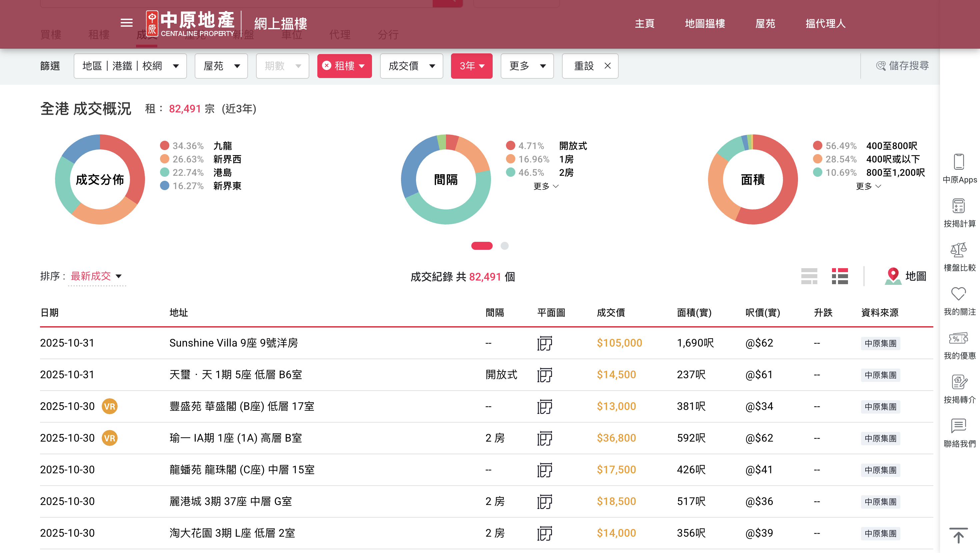Open the 樓盤比較 property comparison scales icon
This screenshot has width=980, height=553.
[959, 250]
